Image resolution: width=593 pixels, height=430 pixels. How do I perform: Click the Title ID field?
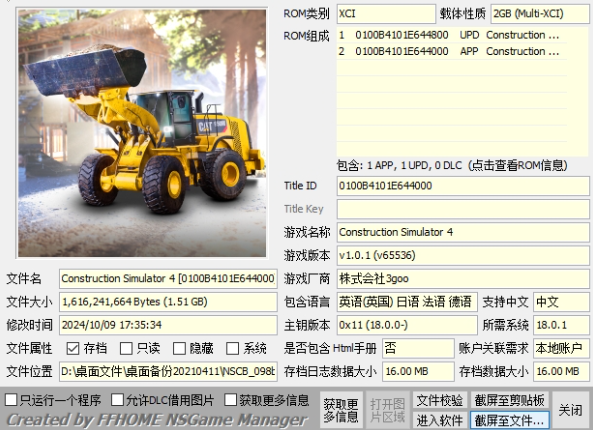(463, 186)
